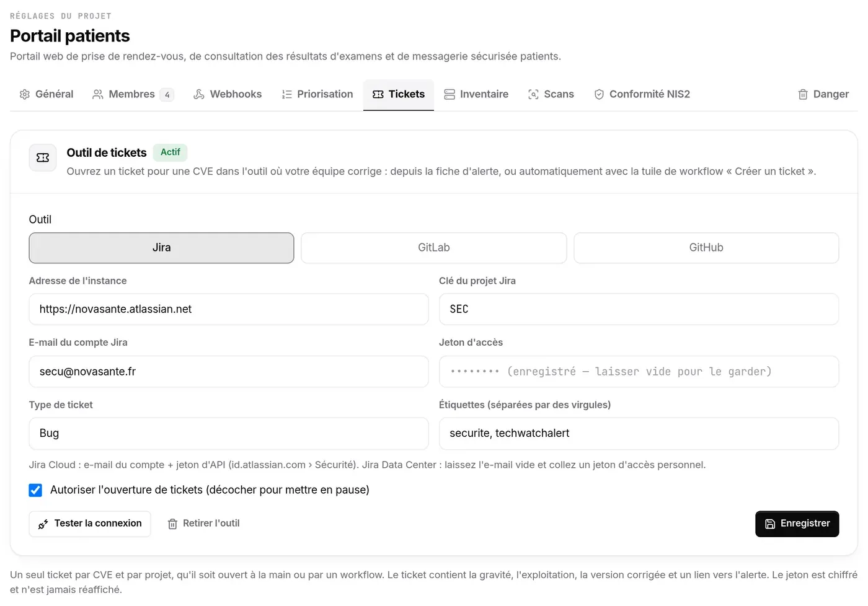The height and width of the screenshot is (606, 868).
Task: Switch the ticket tool to GitHub
Action: [706, 248]
